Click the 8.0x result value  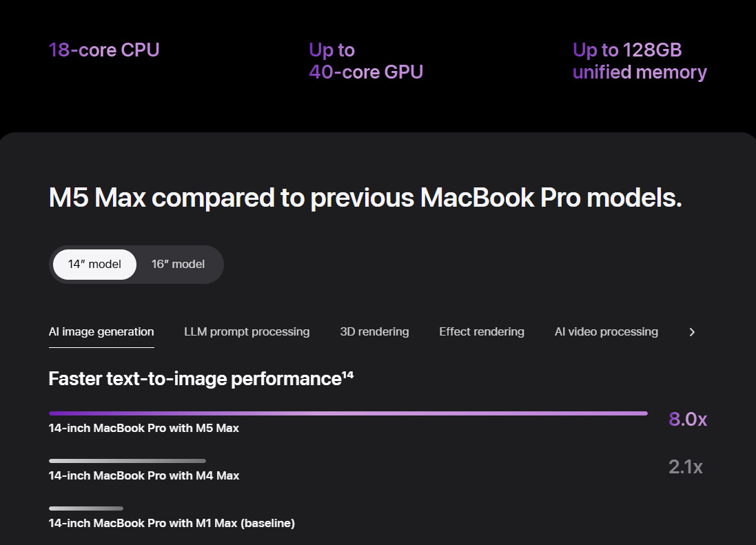687,419
